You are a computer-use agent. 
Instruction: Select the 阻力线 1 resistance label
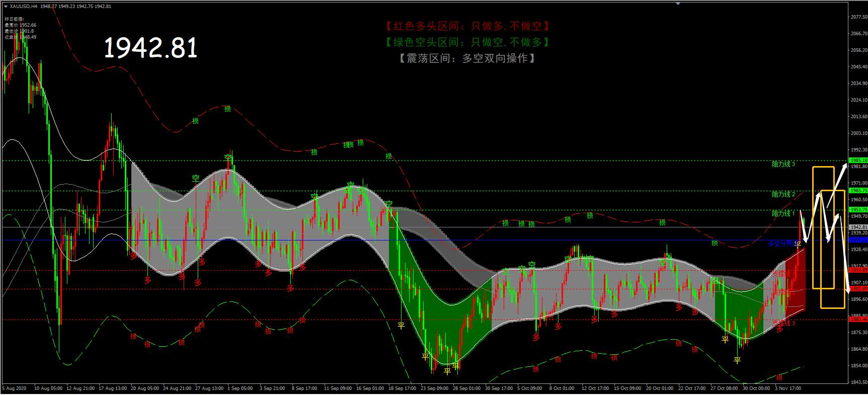(783, 213)
